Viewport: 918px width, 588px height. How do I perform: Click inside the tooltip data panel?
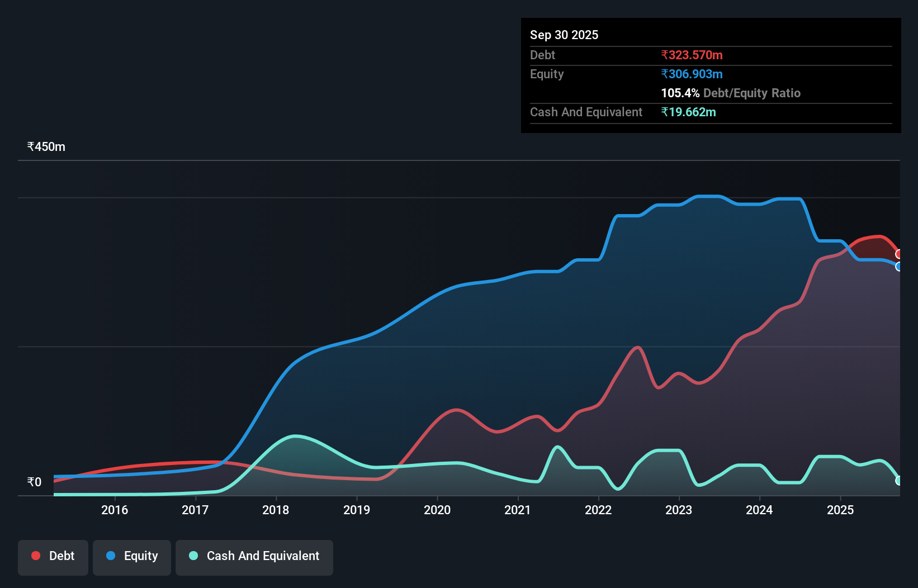click(710, 75)
